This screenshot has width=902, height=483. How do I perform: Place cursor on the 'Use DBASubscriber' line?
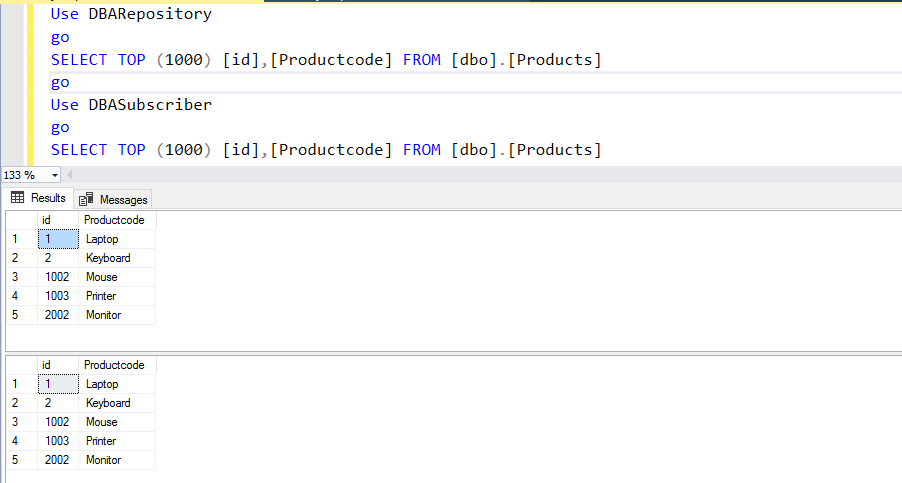coord(131,105)
